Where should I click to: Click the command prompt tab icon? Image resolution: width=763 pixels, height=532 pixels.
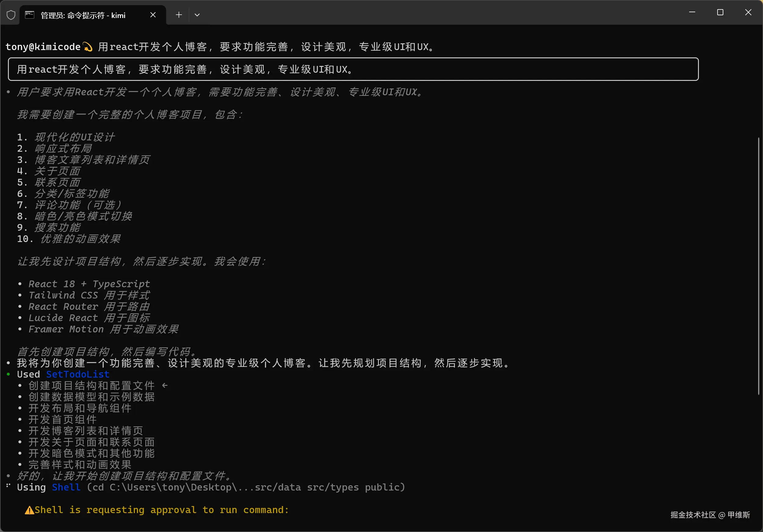click(x=30, y=15)
